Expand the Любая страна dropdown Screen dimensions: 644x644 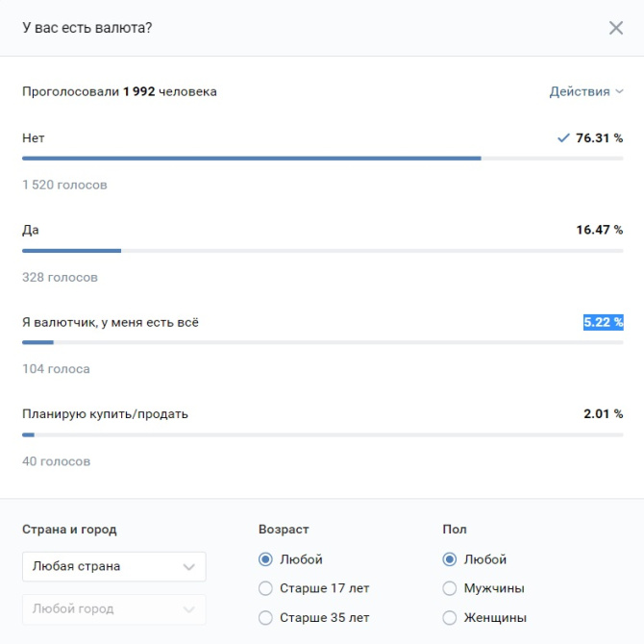(x=113, y=566)
